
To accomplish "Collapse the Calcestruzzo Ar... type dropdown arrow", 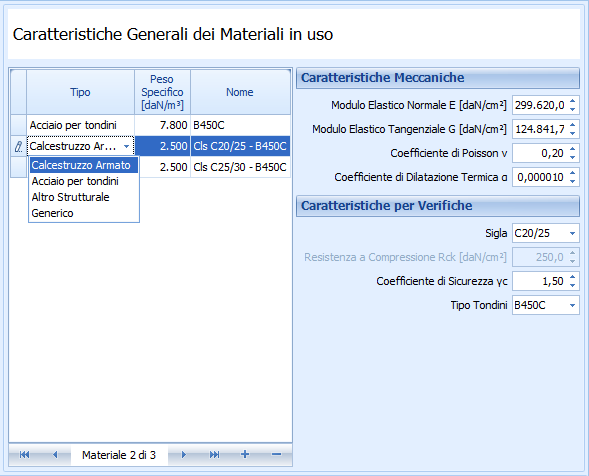I will click(x=127, y=146).
